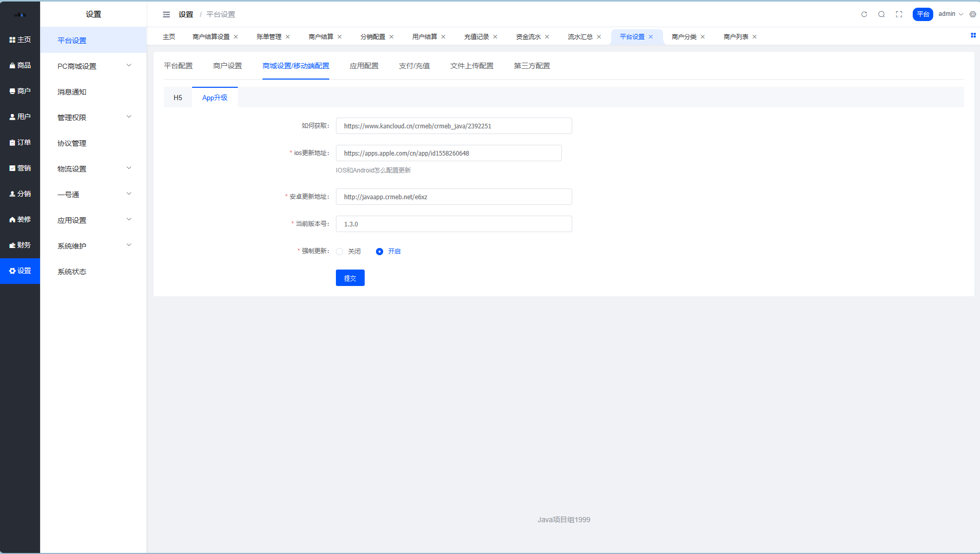The height and width of the screenshot is (554, 980).
Task: Select the 开启 radio for 强制更新
Action: [380, 252]
